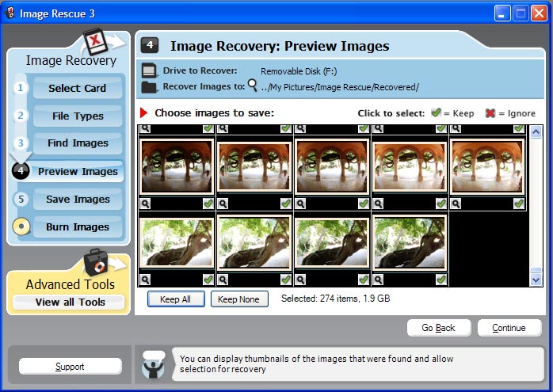553x392 pixels.
Task: Zoom first orange arch thumbnail with magnifier
Action: (x=145, y=204)
